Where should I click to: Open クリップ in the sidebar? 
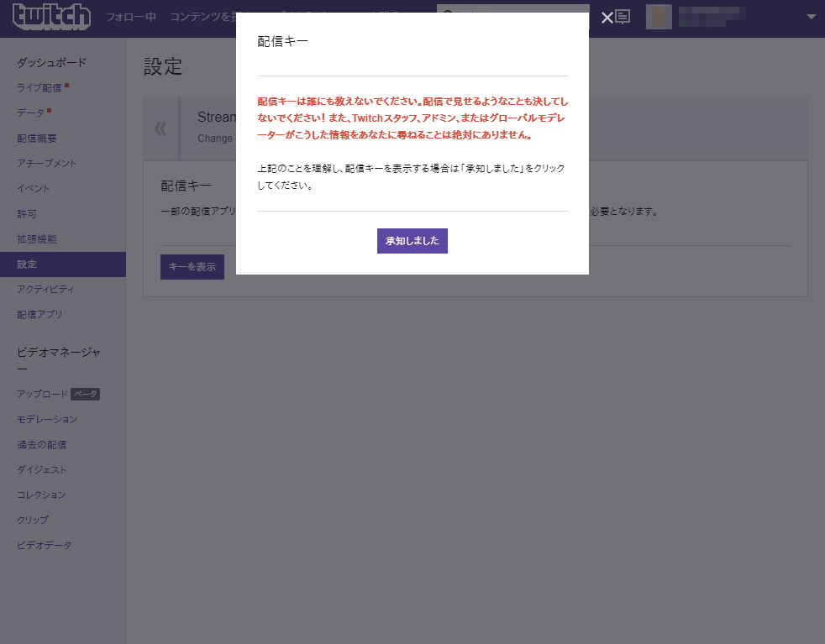click(x=33, y=520)
